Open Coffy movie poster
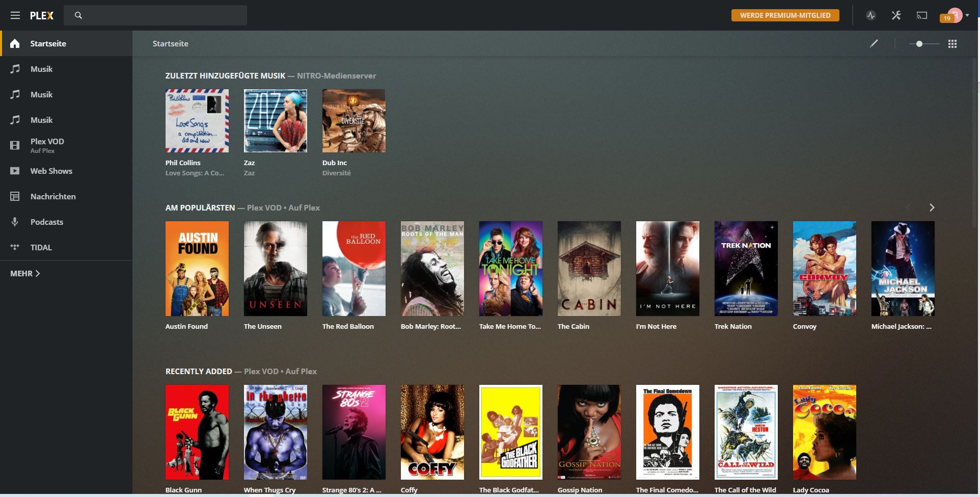This screenshot has width=980, height=497. click(432, 432)
